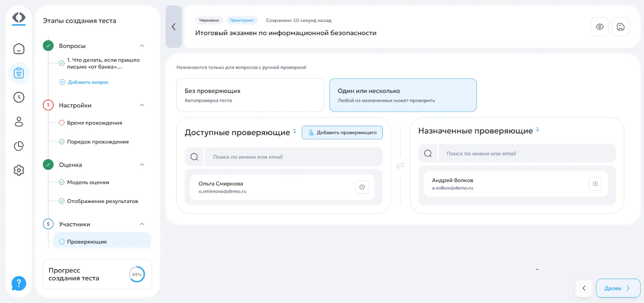Save the test with the save icon

[620, 27]
